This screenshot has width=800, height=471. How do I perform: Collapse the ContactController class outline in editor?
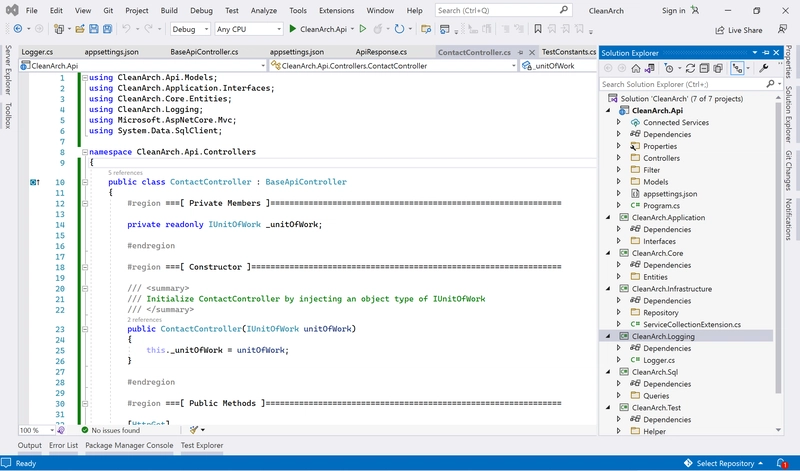(85, 182)
